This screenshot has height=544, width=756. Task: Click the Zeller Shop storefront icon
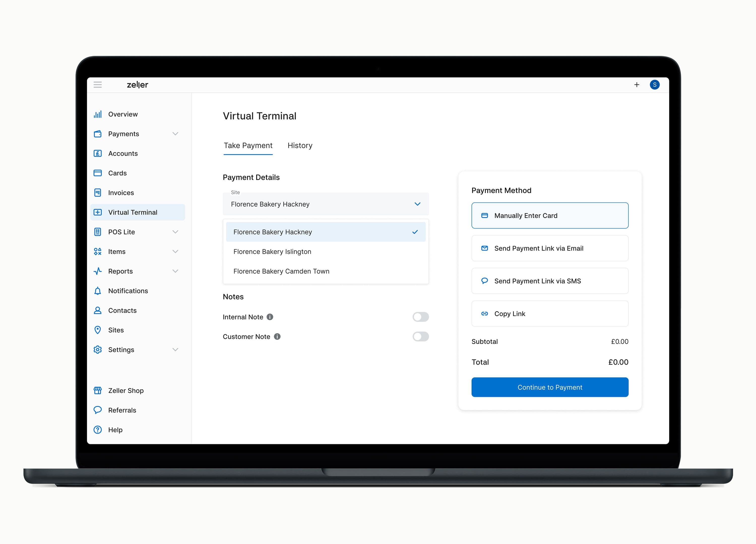click(x=97, y=390)
